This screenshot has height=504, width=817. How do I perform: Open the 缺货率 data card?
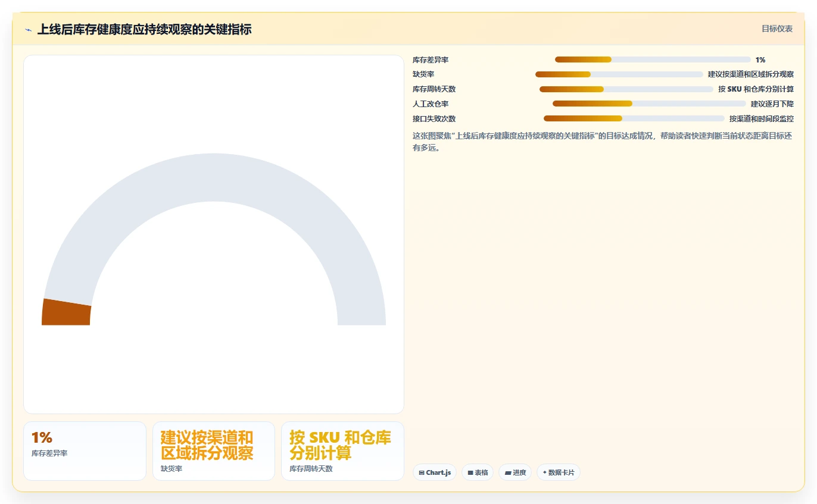[214, 451]
